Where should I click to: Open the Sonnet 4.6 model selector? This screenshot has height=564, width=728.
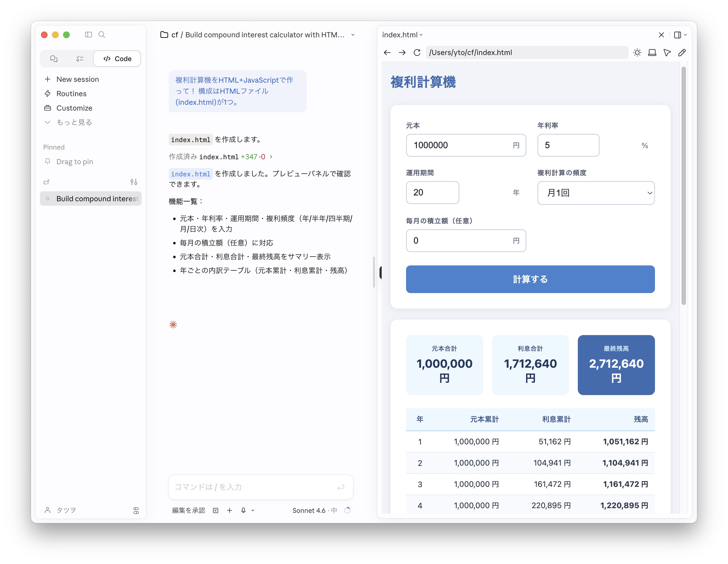(315, 510)
